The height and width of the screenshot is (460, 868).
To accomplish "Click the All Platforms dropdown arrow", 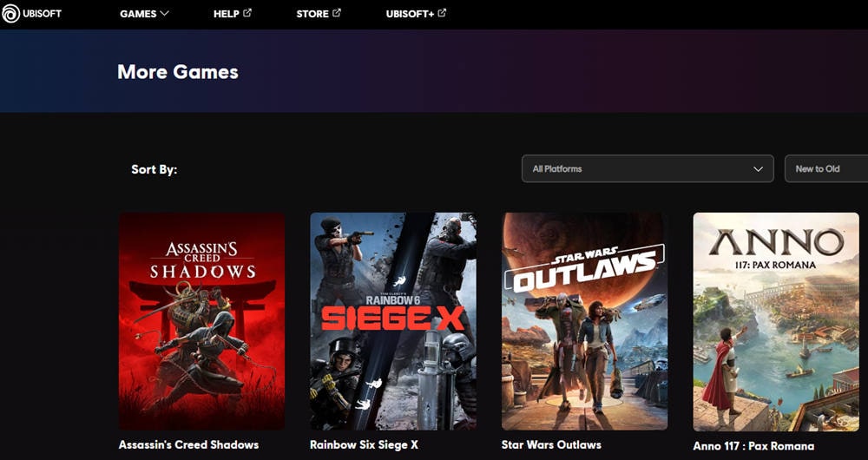I will coord(759,169).
